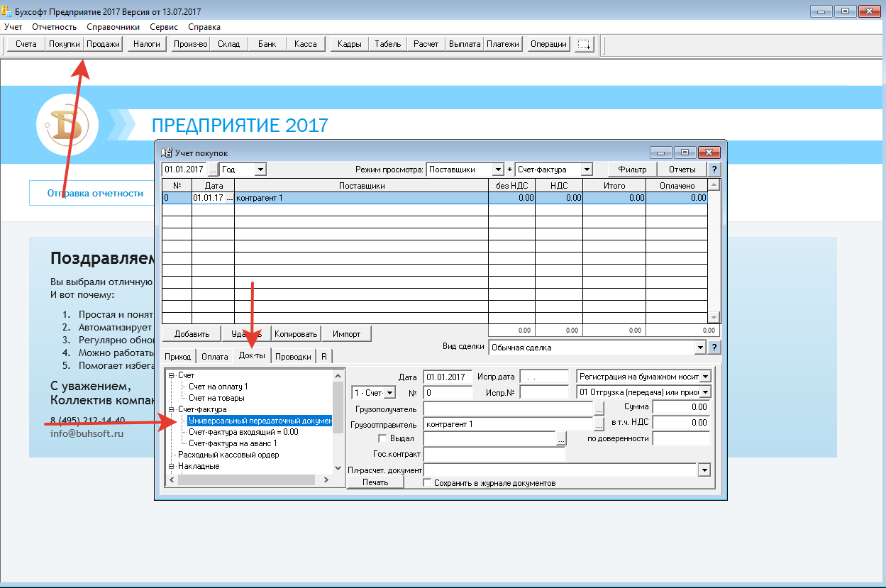The width and height of the screenshot is (886, 588).
Task: Select Счет-фактура входящий = 0.00 in tree
Action: [243, 432]
